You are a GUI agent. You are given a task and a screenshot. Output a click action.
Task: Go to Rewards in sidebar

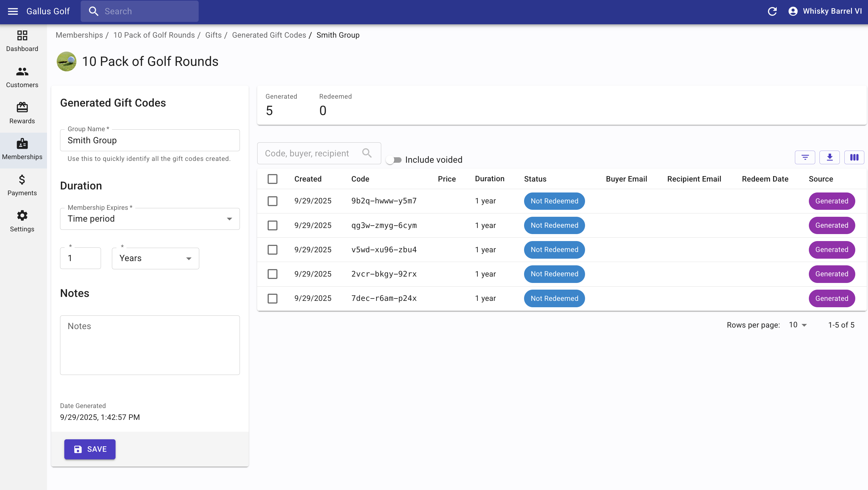click(x=22, y=113)
